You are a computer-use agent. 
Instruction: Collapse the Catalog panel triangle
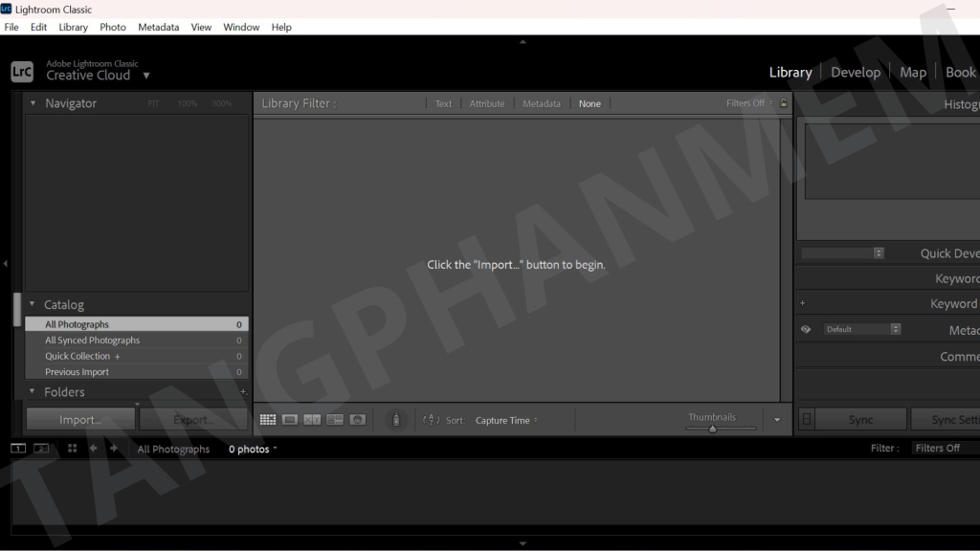(x=33, y=305)
